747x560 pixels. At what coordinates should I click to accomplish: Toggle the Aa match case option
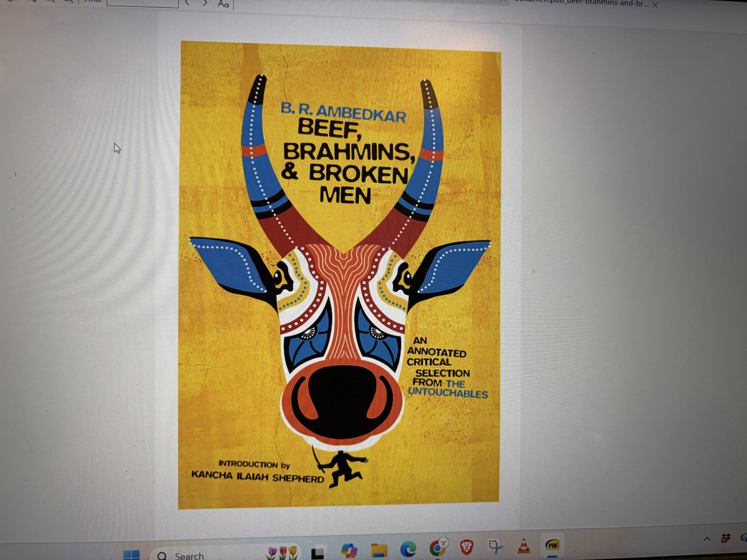223,4
